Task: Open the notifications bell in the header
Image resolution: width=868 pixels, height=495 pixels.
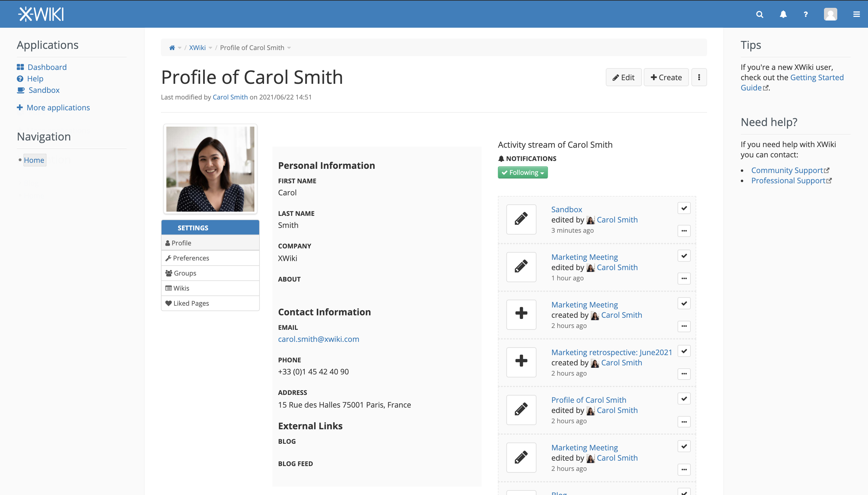Action: click(783, 14)
